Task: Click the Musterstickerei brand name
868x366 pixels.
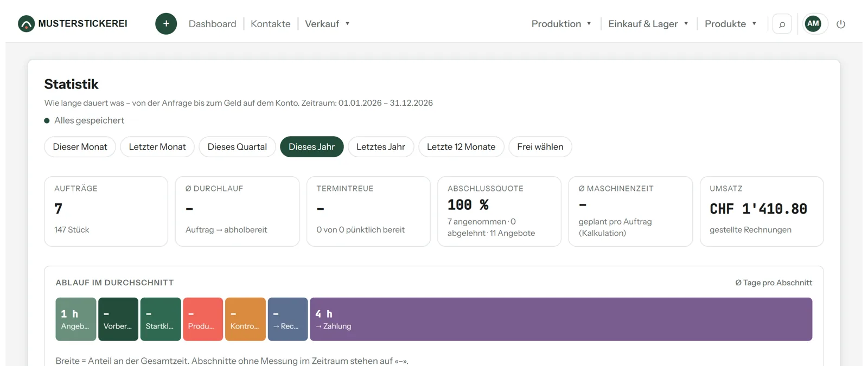Action: 83,24
